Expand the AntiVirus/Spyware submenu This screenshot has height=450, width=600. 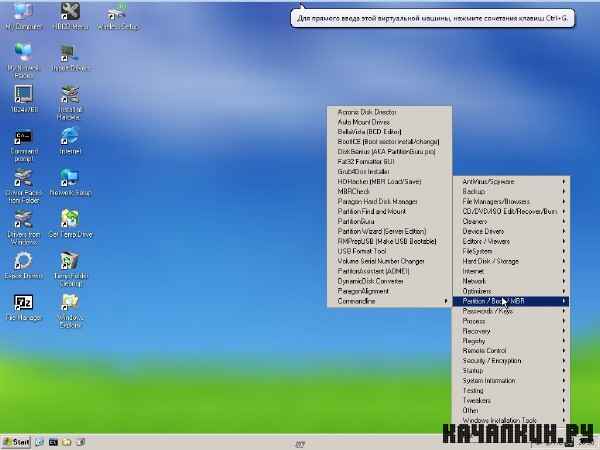pyautogui.click(x=511, y=181)
